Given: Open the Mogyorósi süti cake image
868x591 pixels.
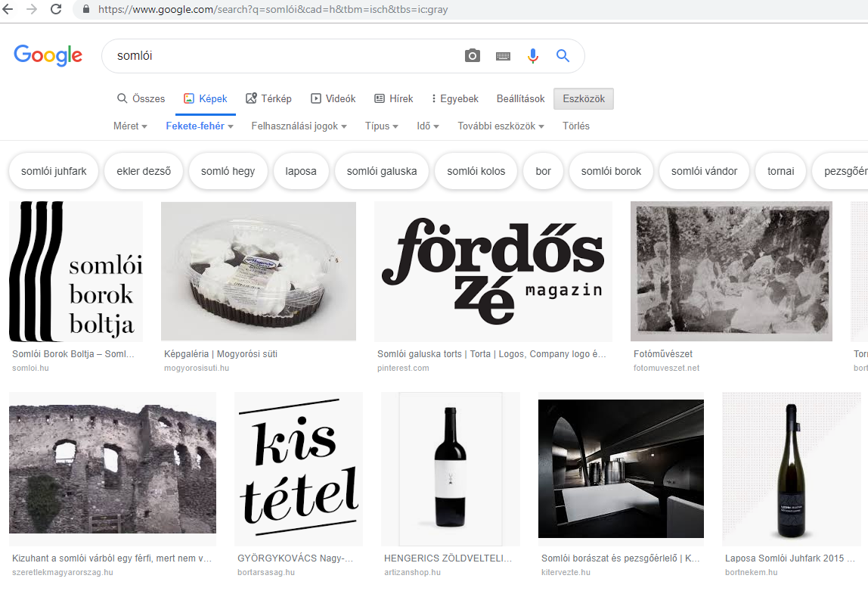Looking at the screenshot, I should click(x=259, y=272).
